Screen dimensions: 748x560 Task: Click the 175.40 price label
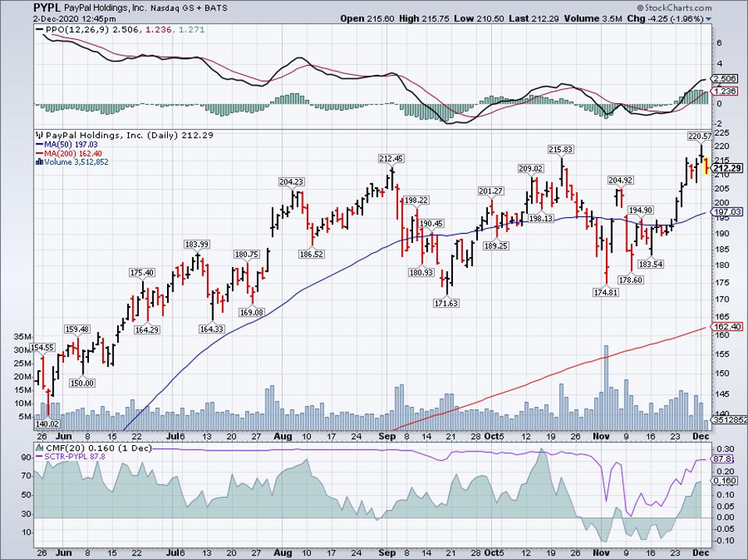coord(141,273)
